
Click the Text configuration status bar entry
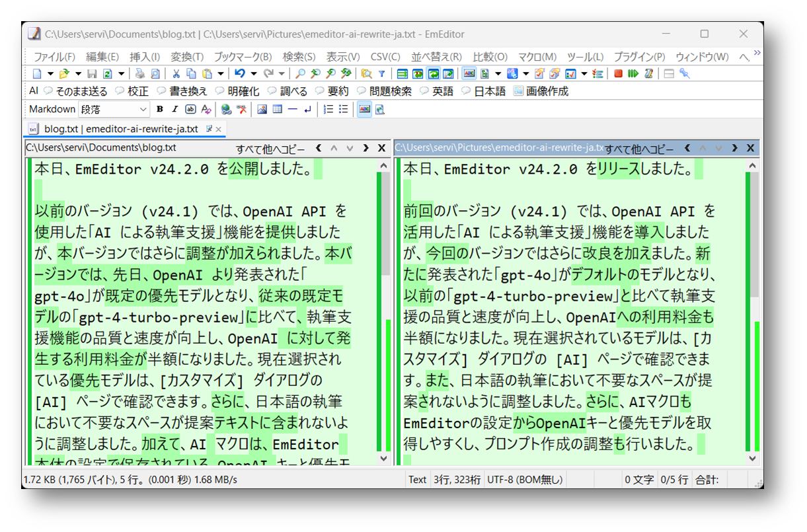pos(417,480)
